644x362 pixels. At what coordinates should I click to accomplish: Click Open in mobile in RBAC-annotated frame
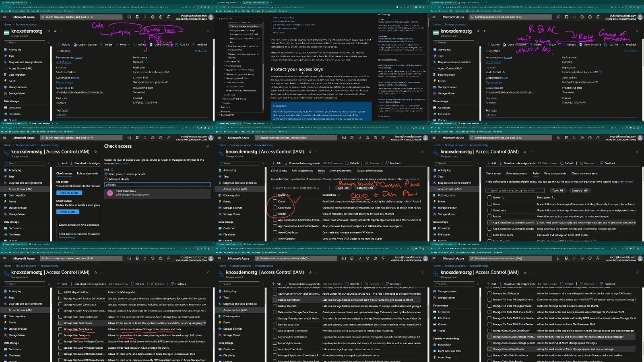(590, 45)
